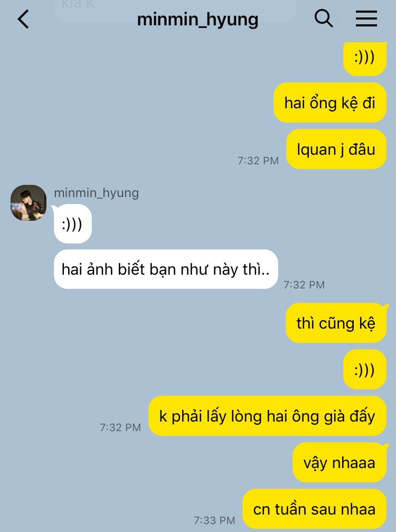Select the message 'hai ổng kệ đi'
Screen dimensions: 396x532
click(330, 102)
